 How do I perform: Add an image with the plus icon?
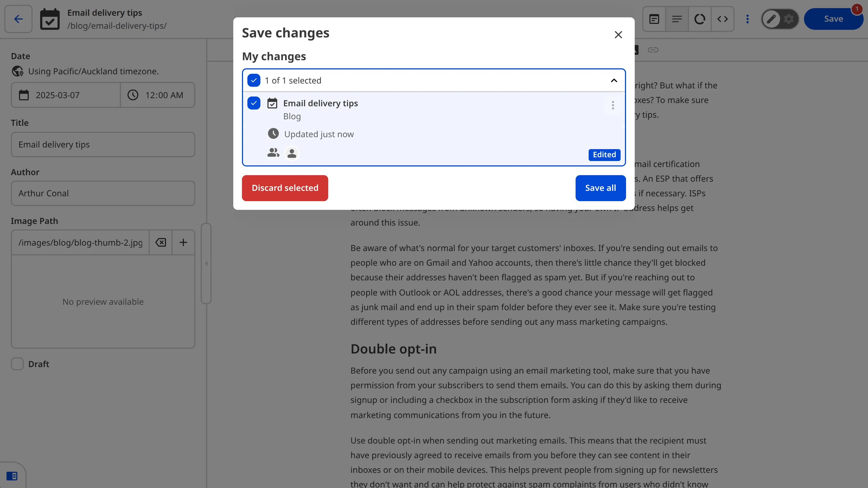(183, 242)
